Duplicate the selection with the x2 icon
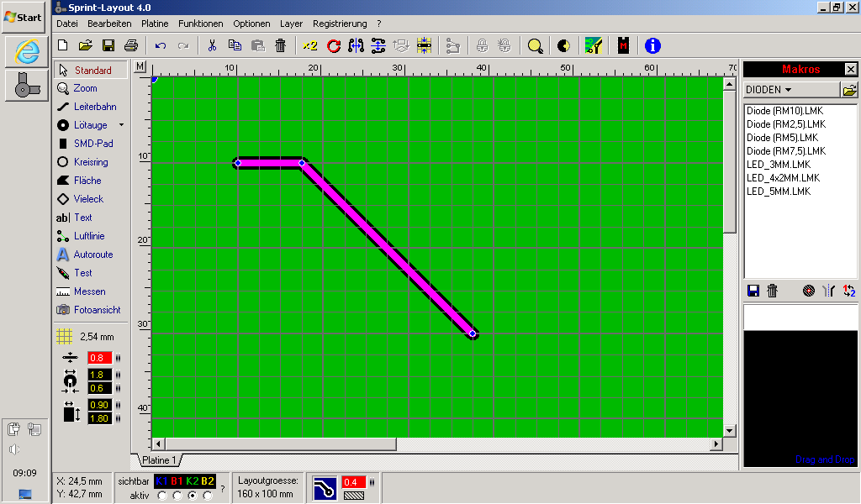 pos(309,45)
